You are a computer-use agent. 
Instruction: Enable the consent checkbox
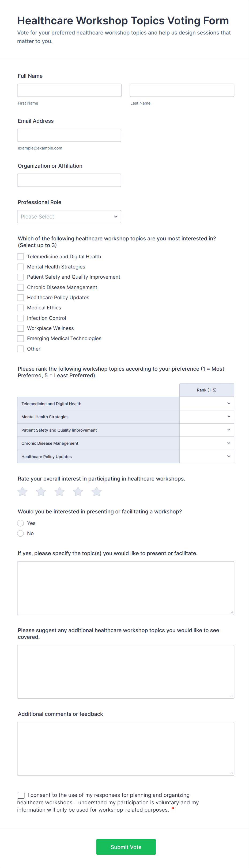coord(21,795)
